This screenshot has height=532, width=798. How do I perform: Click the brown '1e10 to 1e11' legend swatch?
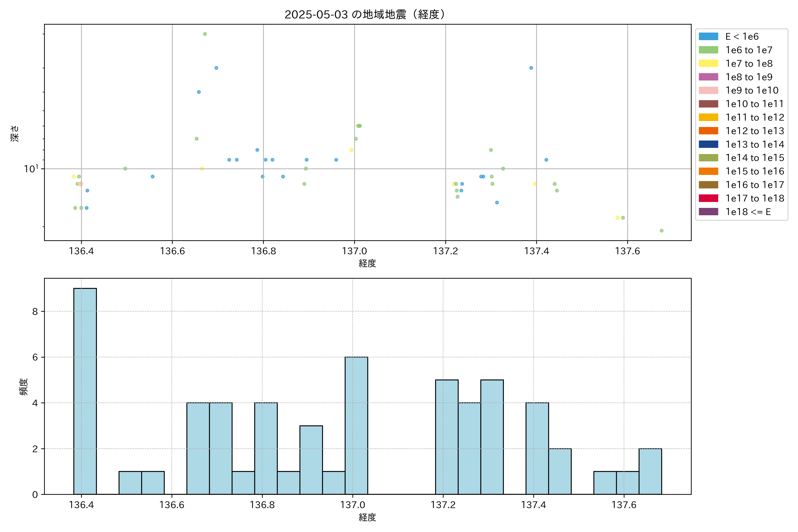pos(708,104)
